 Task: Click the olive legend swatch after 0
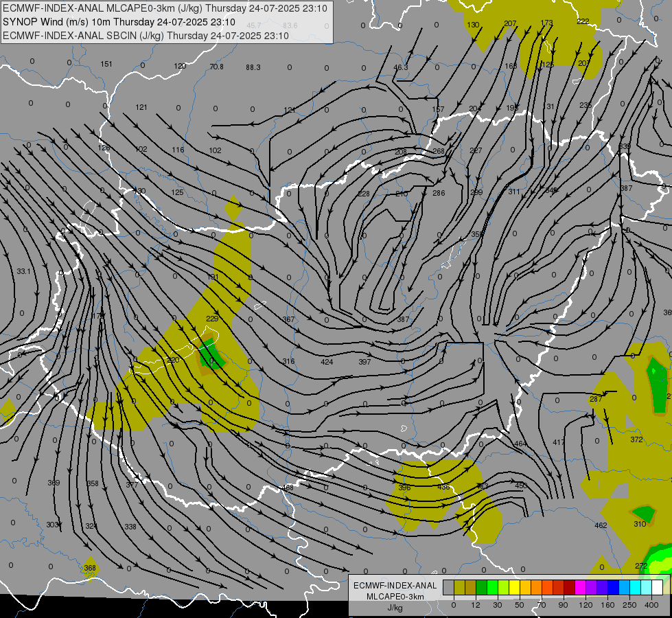(459, 588)
